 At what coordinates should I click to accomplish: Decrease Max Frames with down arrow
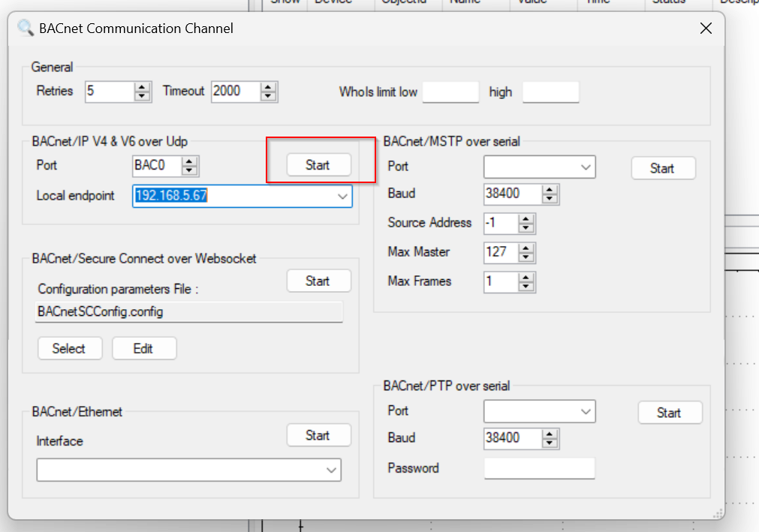(x=526, y=287)
